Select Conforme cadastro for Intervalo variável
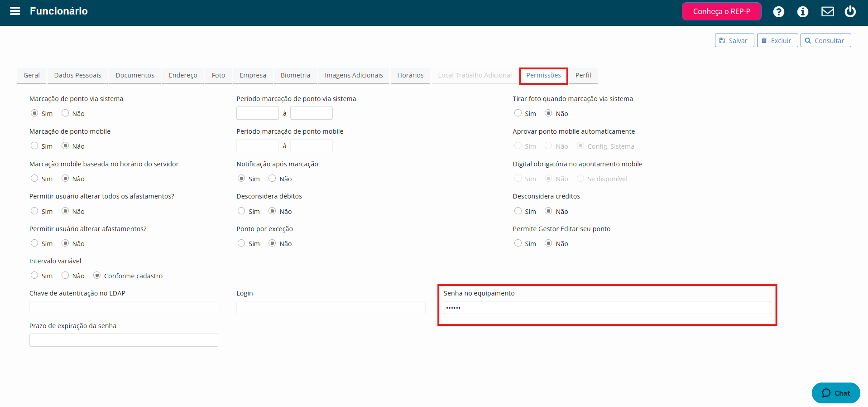This screenshot has height=407, width=868. tap(97, 276)
